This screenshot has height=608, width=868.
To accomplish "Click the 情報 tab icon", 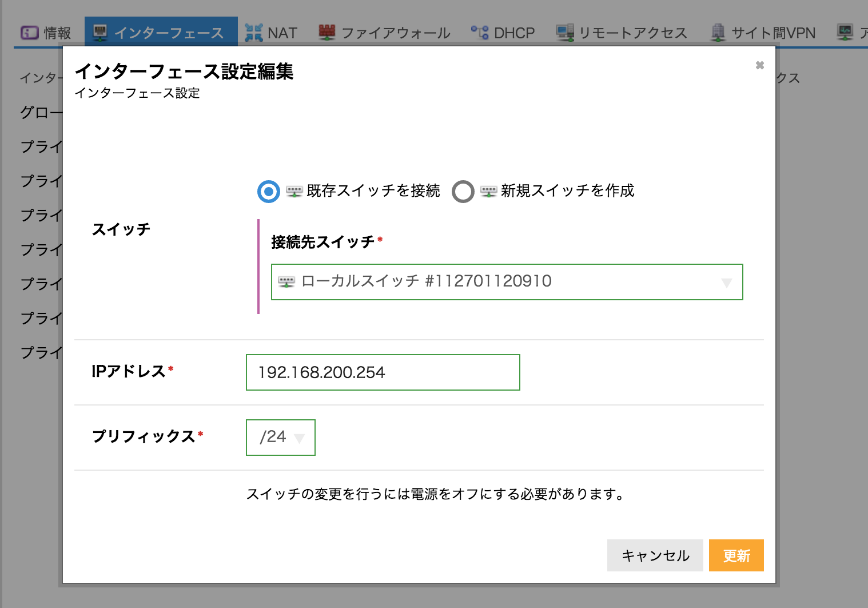I will click(x=29, y=33).
